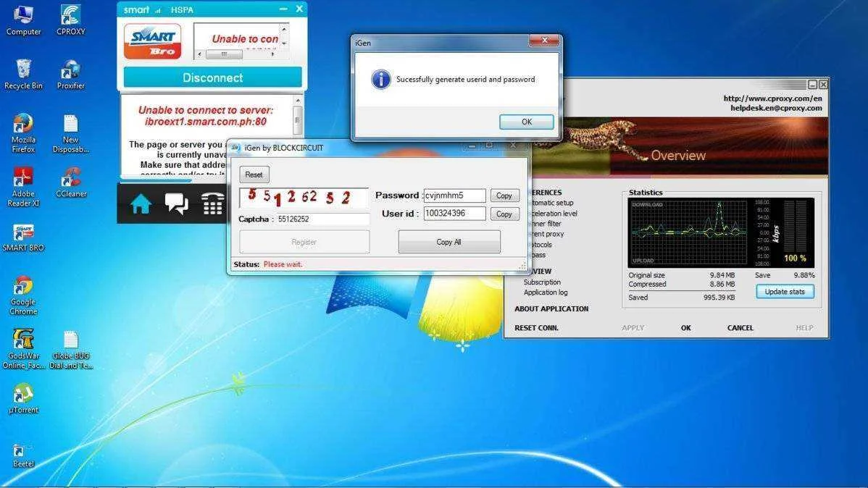Open the Globe BUG Dial text file
This screenshot has width=868, height=488.
[x=71, y=349]
